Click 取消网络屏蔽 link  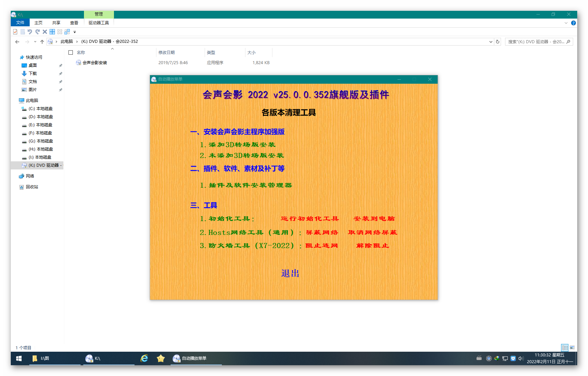click(x=373, y=232)
